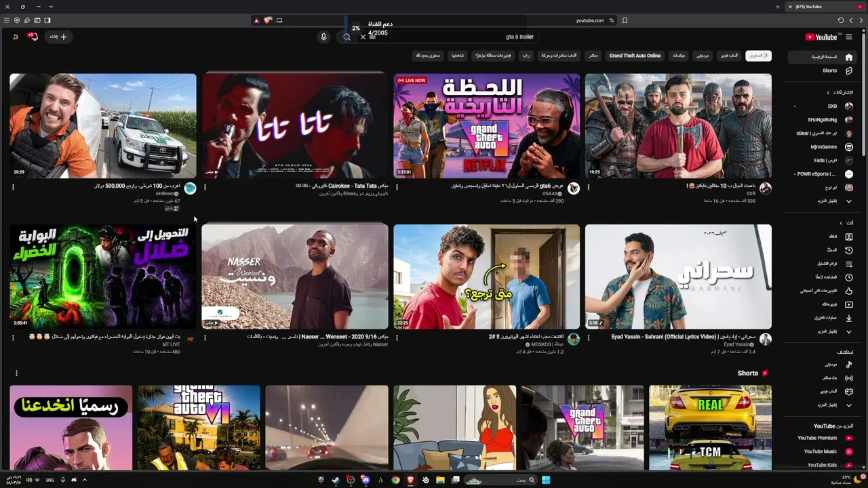Open options menu for Eyad Yassin Sahrani video
This screenshot has height=488, width=868.
[x=589, y=338]
